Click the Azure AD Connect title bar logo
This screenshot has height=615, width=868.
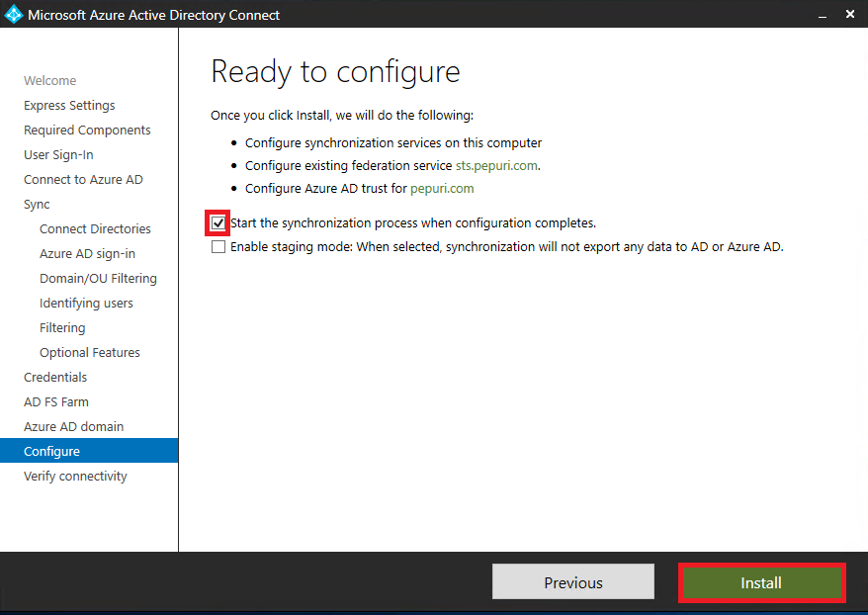click(x=13, y=15)
